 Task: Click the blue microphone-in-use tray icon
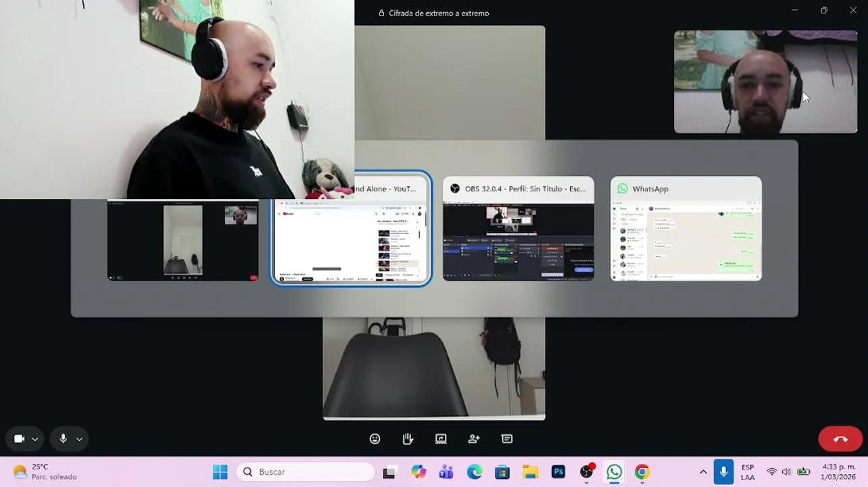(x=723, y=472)
